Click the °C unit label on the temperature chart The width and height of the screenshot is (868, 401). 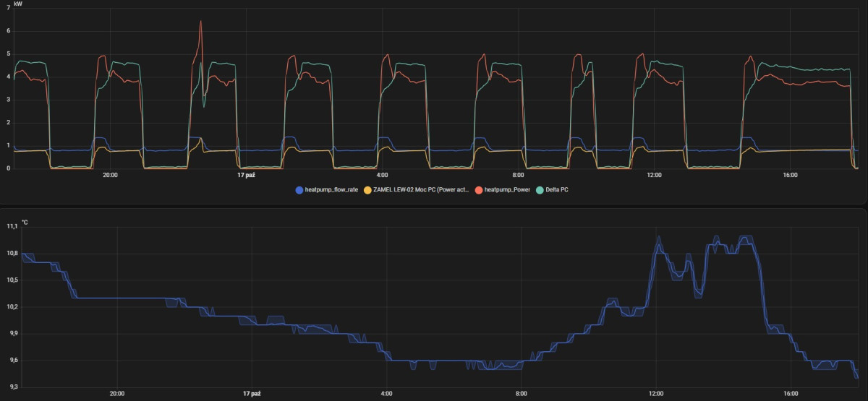click(x=25, y=222)
